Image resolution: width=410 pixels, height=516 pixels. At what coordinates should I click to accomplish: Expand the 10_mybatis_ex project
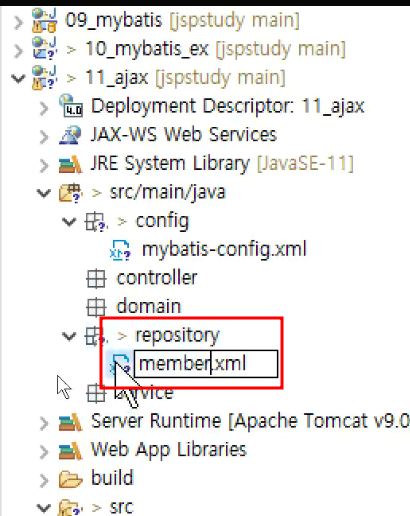(18, 50)
